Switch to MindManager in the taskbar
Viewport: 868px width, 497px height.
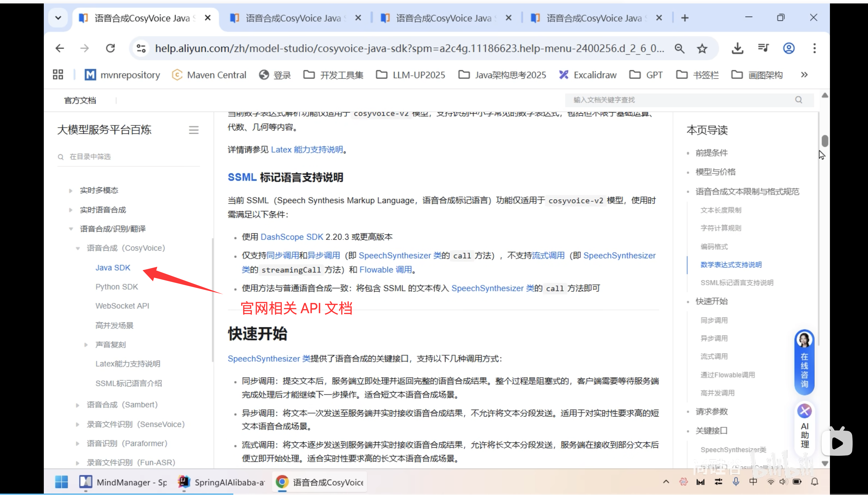124,482
